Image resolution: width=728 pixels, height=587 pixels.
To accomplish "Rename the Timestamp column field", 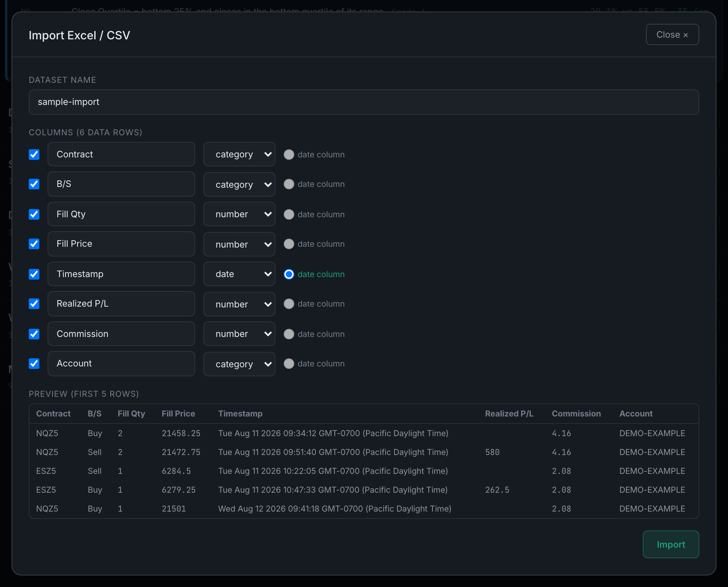I will point(121,274).
